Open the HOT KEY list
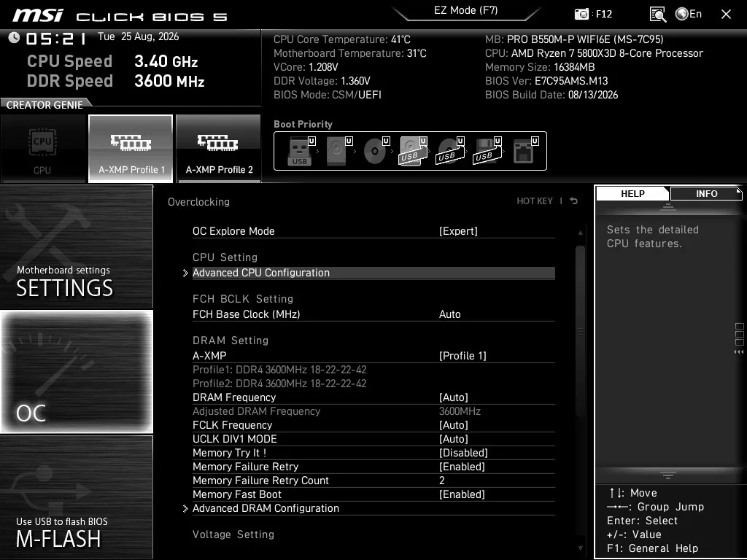 coord(535,201)
